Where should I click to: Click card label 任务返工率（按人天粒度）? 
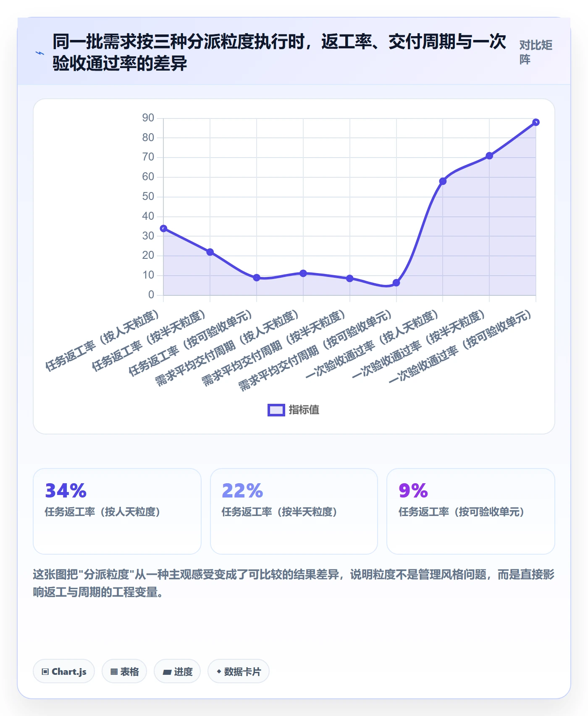point(103,512)
